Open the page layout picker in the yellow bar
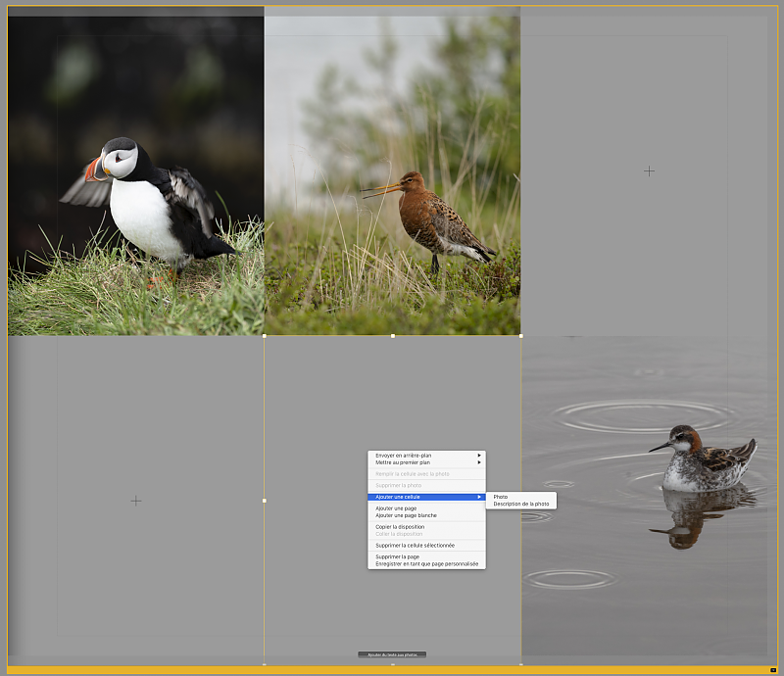Screen dimensions: 784x676 (773, 670)
